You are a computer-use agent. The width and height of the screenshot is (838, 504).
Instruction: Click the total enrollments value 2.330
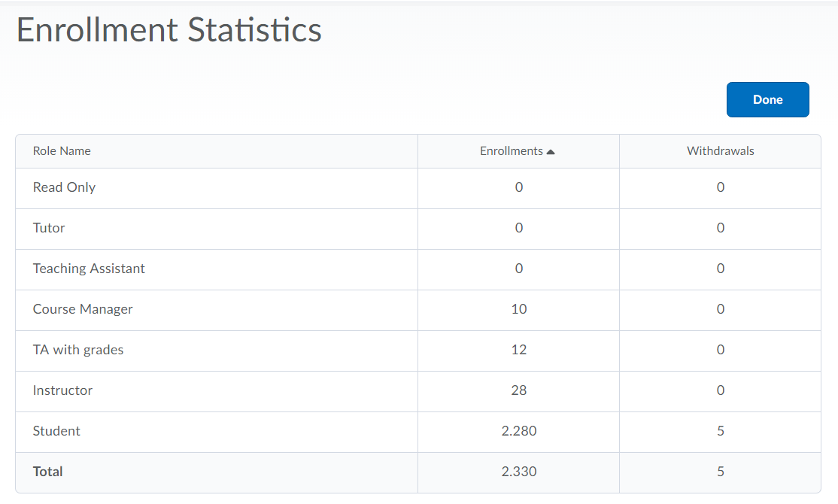pyautogui.click(x=518, y=472)
